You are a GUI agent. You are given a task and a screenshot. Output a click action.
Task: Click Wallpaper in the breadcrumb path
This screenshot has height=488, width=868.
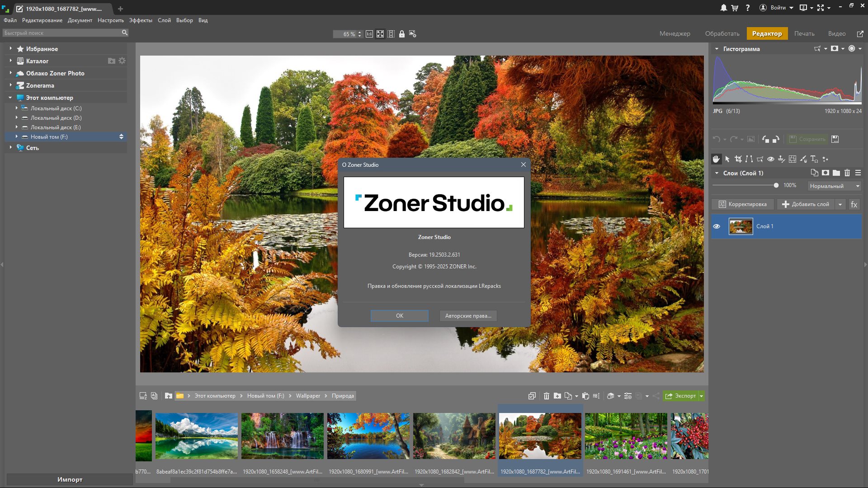pyautogui.click(x=308, y=396)
